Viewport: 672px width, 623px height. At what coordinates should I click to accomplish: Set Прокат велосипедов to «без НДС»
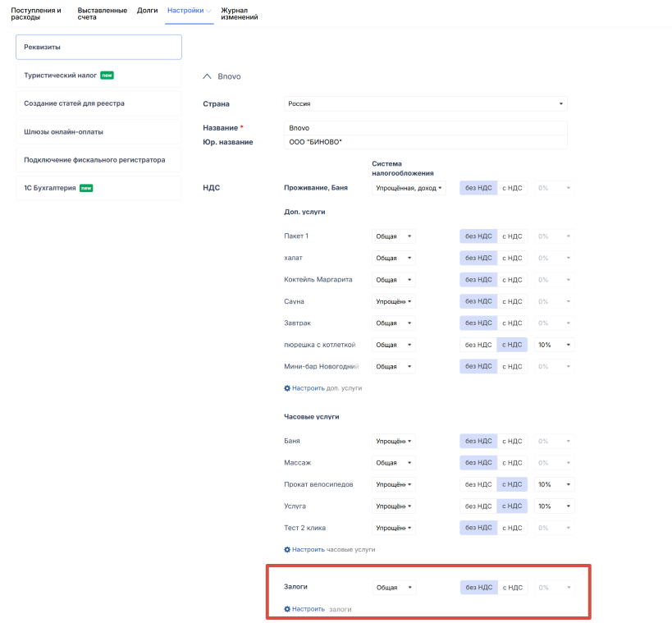(478, 484)
